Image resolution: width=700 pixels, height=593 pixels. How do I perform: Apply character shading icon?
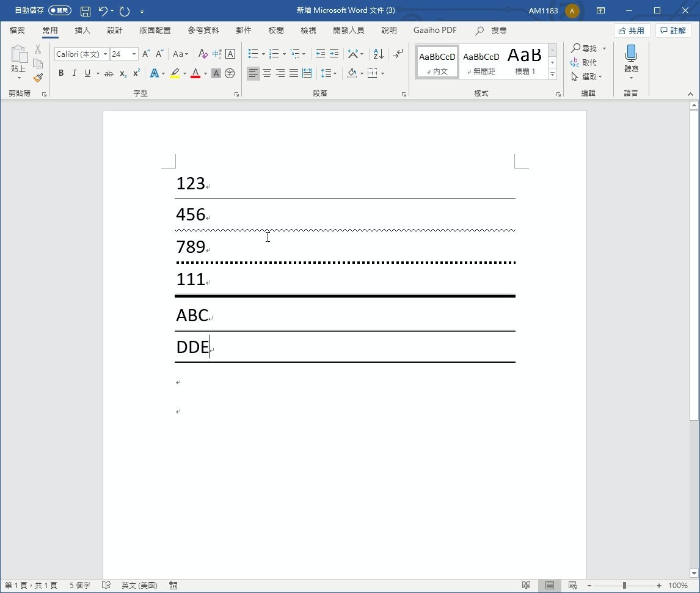216,73
